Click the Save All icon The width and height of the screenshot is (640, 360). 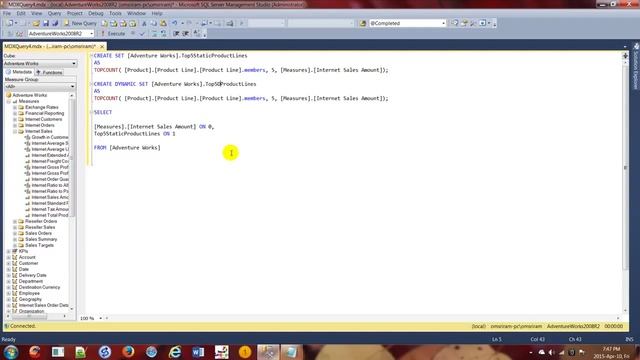click(x=55, y=23)
